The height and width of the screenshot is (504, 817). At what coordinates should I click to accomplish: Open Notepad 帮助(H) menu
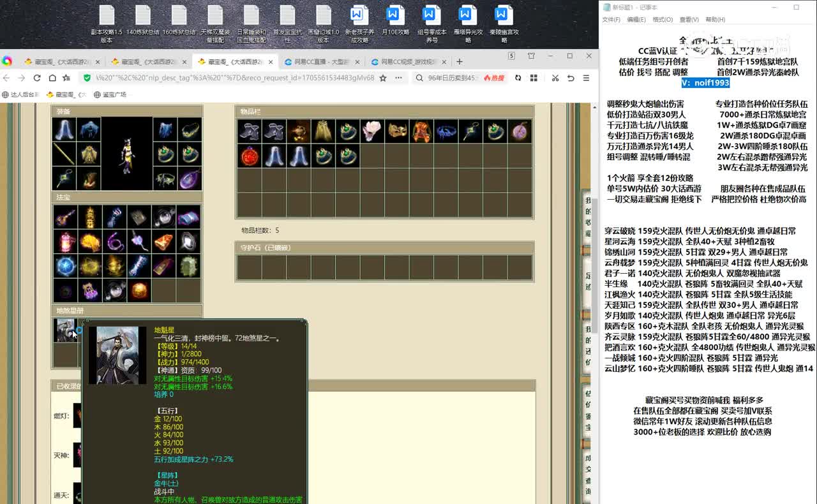pos(715,20)
